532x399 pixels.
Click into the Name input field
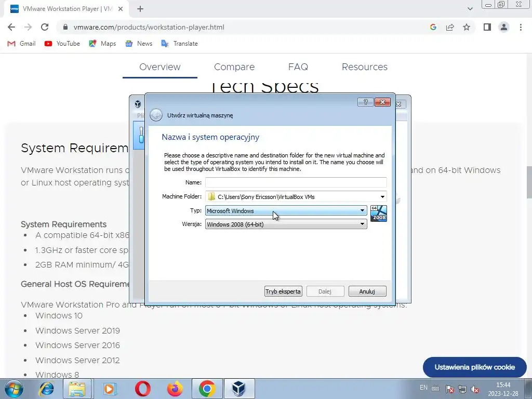coord(296,182)
